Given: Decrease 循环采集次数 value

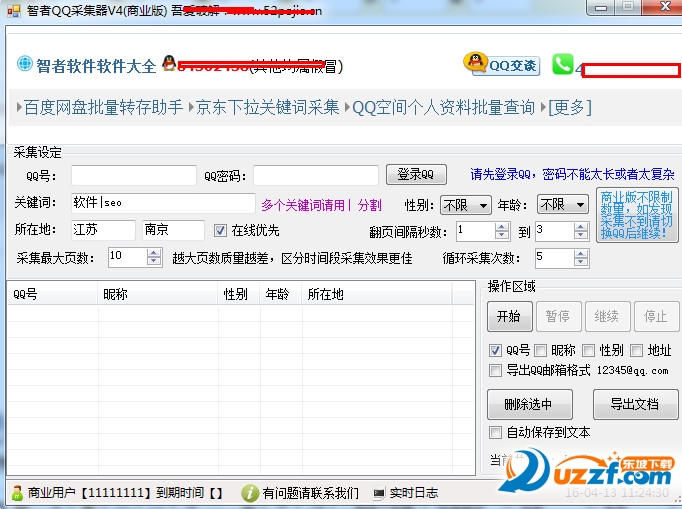Looking at the screenshot, I should [581, 263].
